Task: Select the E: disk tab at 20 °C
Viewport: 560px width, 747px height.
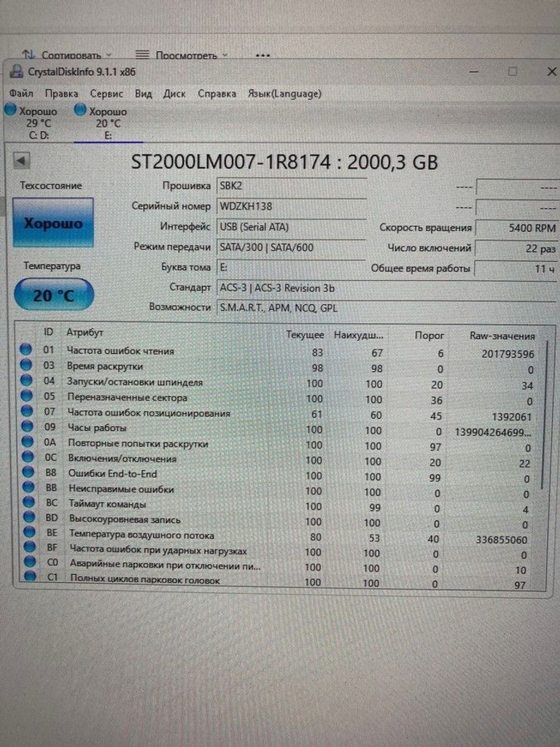Action: 108,123
